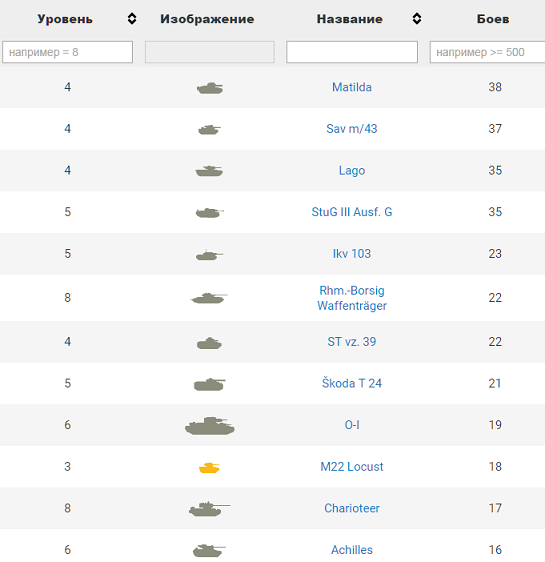Open the Škoda T 24 link
The height and width of the screenshot is (562, 545).
coord(352,383)
